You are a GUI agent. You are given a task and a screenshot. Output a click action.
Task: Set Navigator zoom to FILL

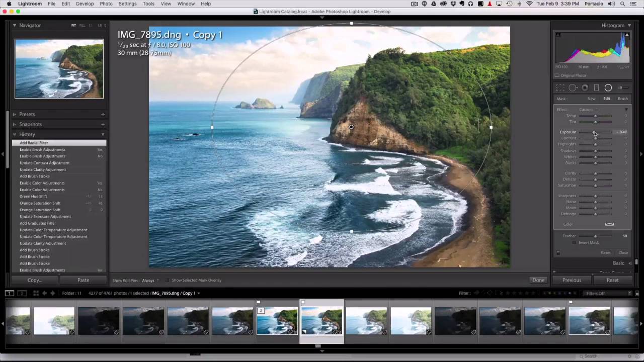click(x=81, y=25)
